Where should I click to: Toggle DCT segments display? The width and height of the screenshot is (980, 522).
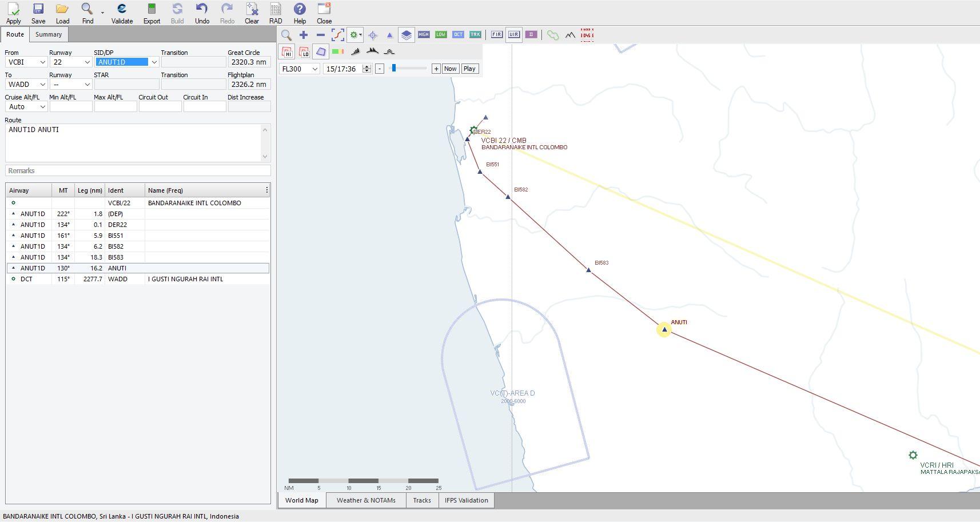click(x=458, y=35)
